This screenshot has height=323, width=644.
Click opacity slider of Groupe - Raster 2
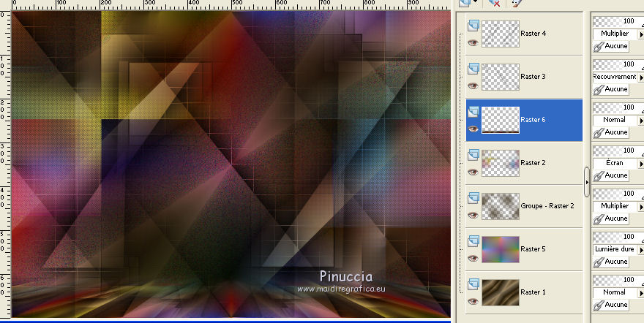pos(618,194)
